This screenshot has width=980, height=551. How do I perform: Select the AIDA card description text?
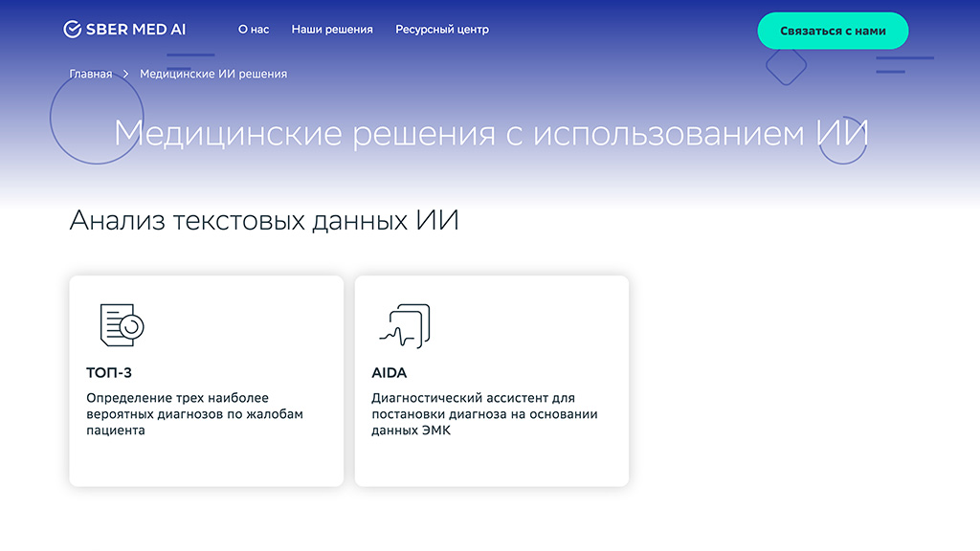(484, 413)
